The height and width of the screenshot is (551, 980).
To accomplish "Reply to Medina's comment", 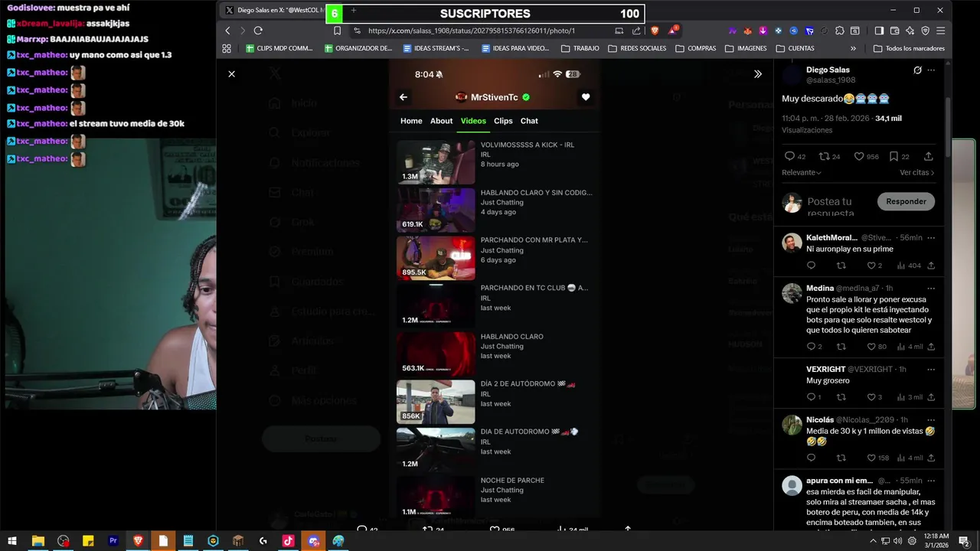I will click(x=811, y=347).
